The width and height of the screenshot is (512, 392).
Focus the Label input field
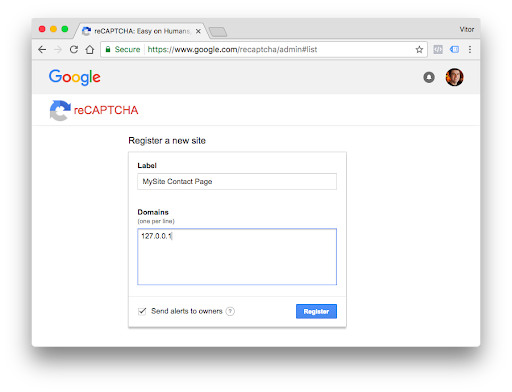coord(237,181)
